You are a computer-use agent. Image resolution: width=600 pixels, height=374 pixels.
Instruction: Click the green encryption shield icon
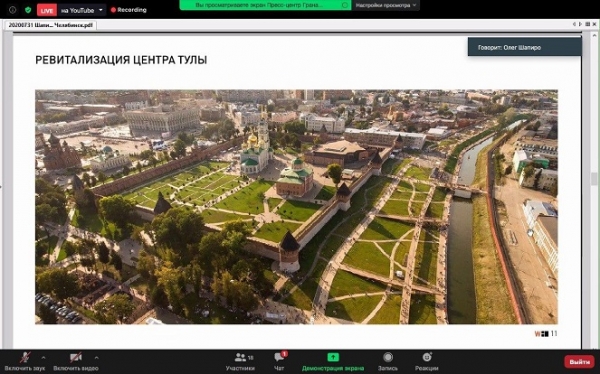[x=28, y=10]
